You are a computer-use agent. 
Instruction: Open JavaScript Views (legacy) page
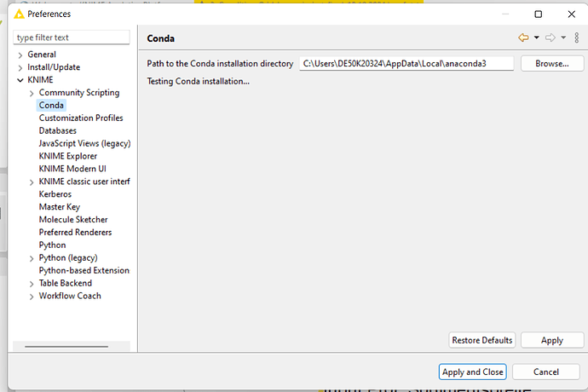point(84,143)
